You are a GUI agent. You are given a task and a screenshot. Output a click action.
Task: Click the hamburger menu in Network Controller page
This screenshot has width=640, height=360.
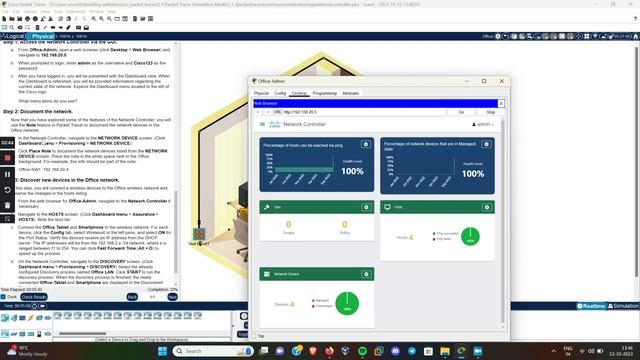coord(262,124)
